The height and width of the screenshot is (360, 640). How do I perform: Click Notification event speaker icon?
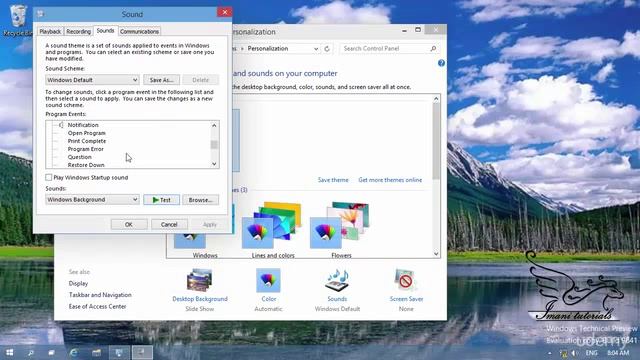click(61, 125)
